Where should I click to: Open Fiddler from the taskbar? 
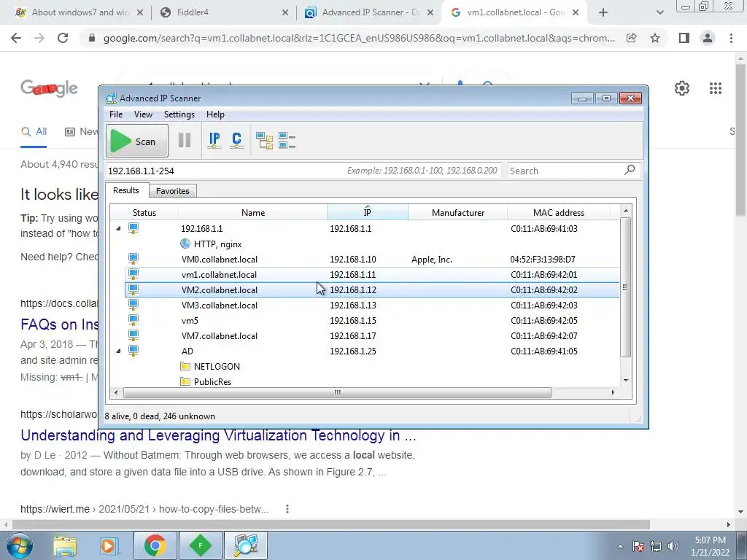(200, 545)
